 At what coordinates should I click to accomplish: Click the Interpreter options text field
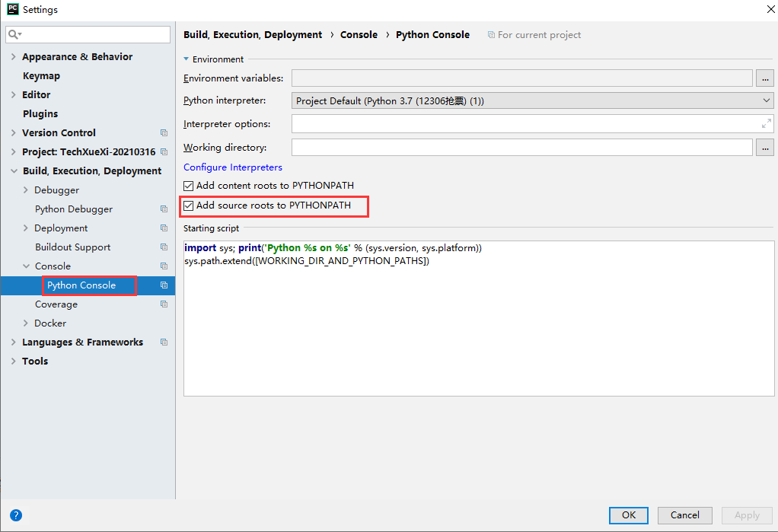click(532, 123)
